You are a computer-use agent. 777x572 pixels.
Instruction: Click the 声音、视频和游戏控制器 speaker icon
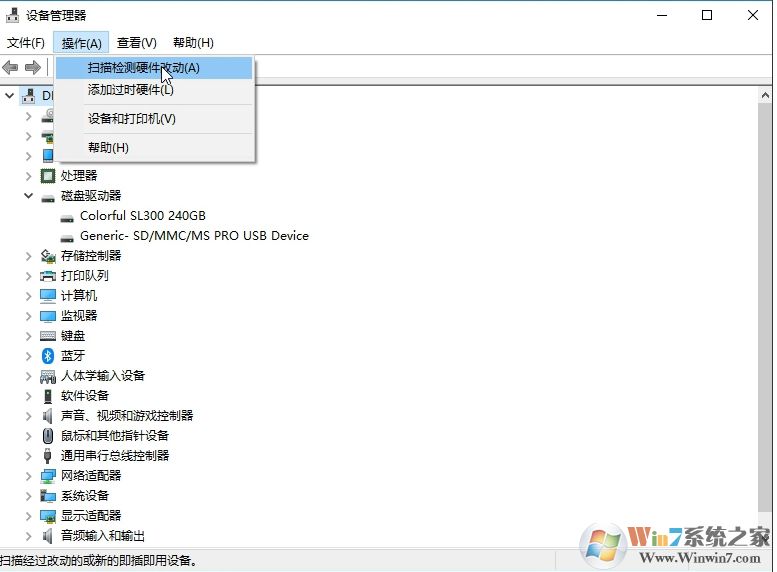point(48,416)
